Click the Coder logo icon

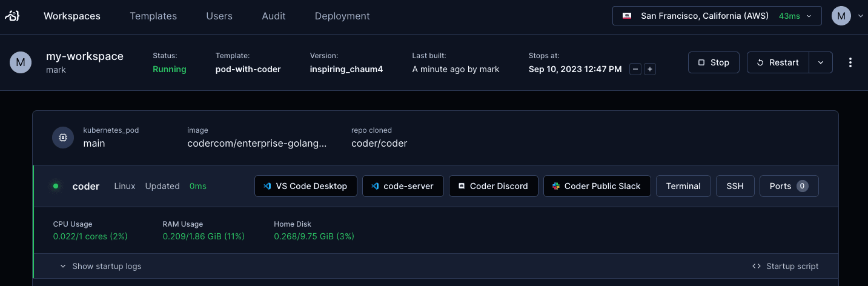point(13,16)
